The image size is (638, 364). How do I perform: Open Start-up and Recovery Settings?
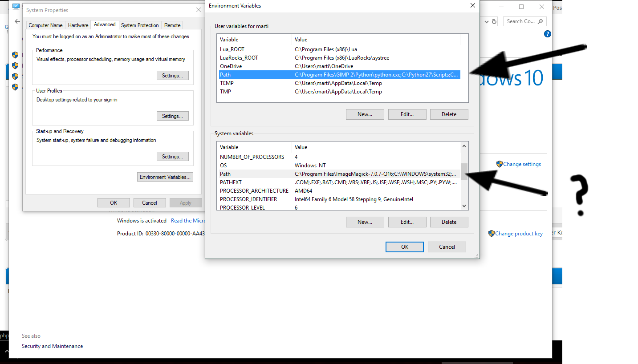(172, 157)
